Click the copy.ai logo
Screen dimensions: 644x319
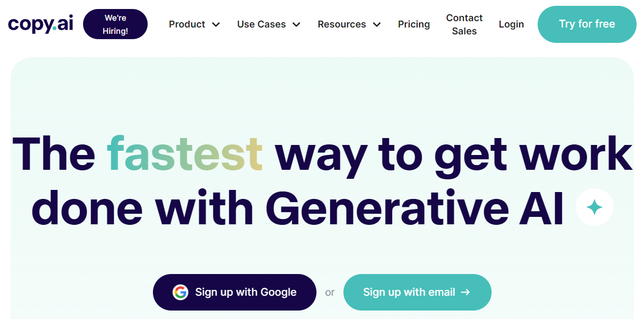(40, 24)
